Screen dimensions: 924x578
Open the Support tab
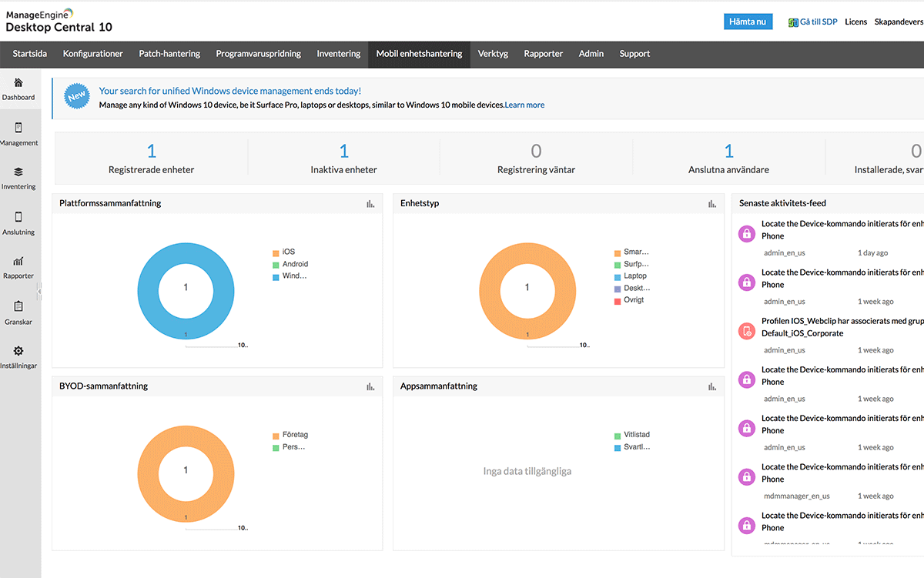click(x=635, y=54)
